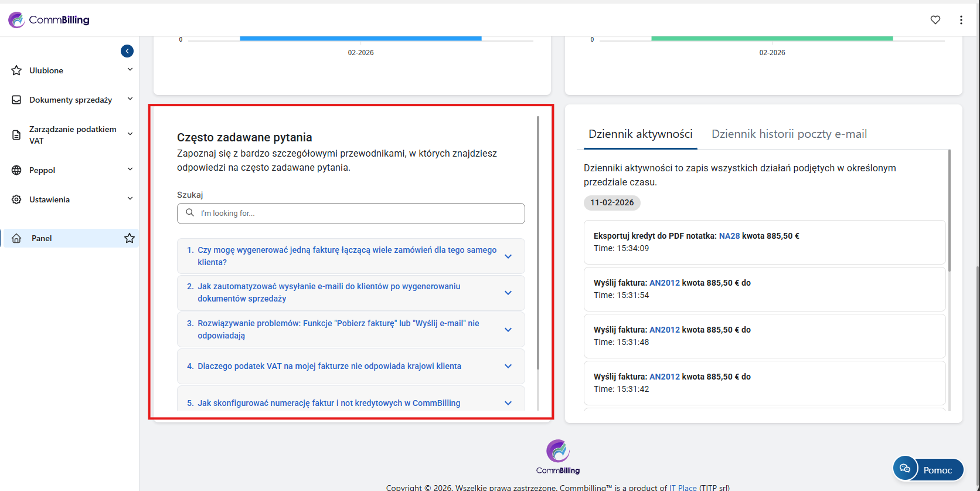Click the inbox icon beside Dokumenty sprzedaży
The image size is (980, 491).
(x=16, y=100)
